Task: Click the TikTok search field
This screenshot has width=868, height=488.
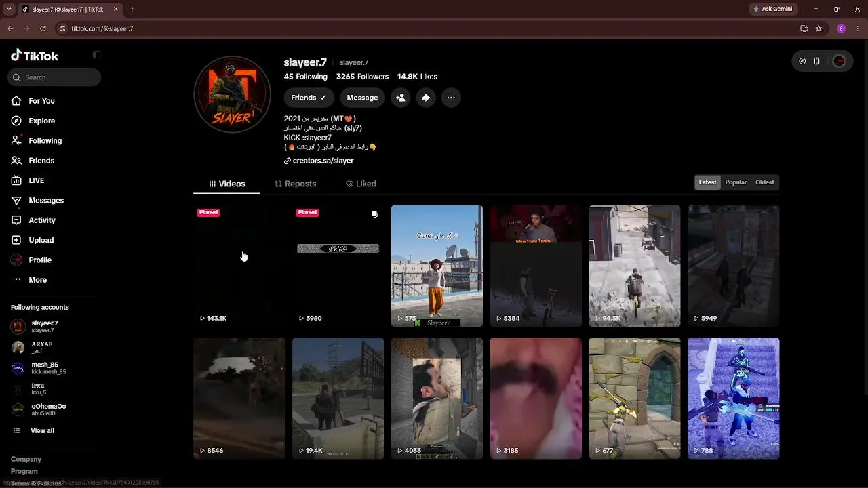Action: (x=54, y=77)
